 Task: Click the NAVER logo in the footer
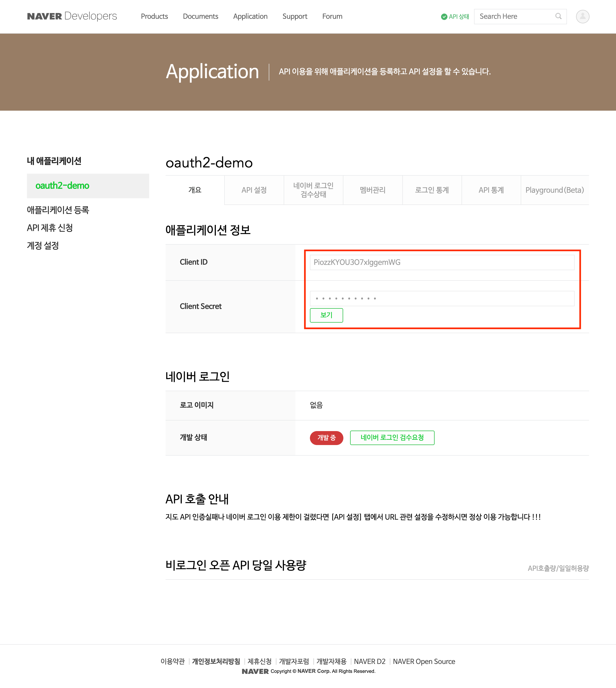tap(255, 671)
